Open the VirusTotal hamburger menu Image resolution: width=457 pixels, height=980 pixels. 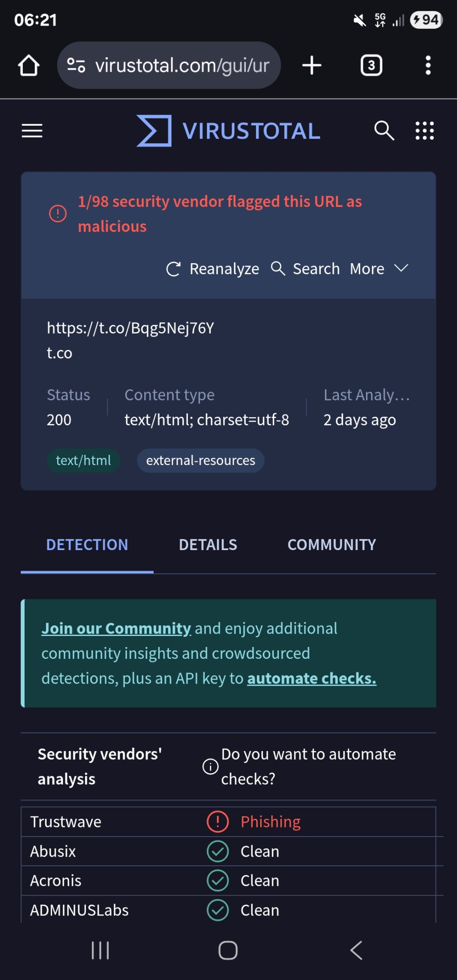click(x=32, y=131)
